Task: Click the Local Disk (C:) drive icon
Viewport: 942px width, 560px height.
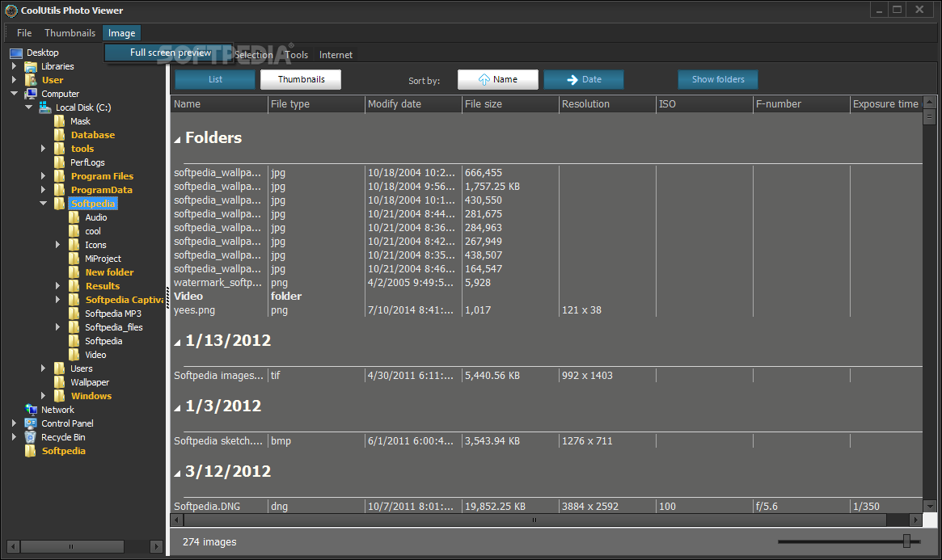Action: coord(45,107)
